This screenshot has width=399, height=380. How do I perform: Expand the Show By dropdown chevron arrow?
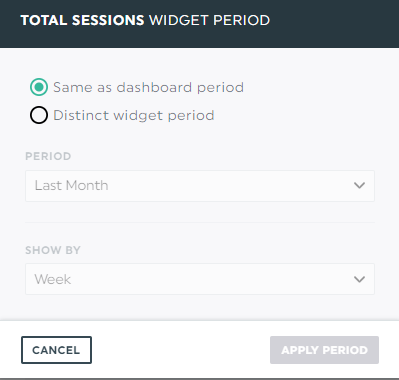pyautogui.click(x=359, y=279)
